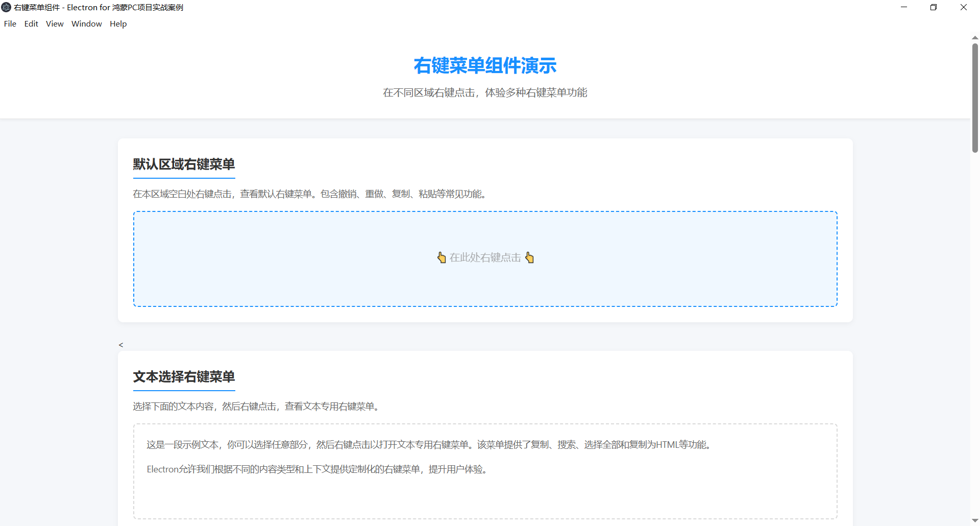This screenshot has height=526, width=980.
Task: Click the '在此处右键点击' text in the blue dashed area
Action: point(485,257)
